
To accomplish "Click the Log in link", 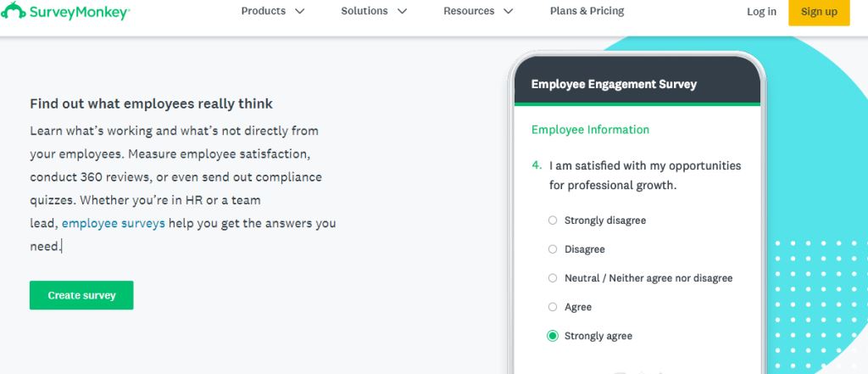I will [x=761, y=12].
